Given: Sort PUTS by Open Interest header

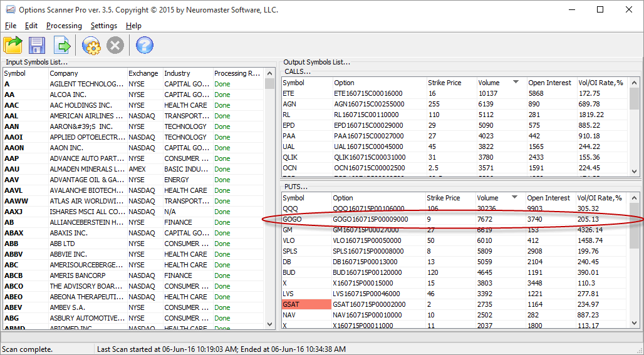Looking at the screenshot, I should (x=551, y=198).
